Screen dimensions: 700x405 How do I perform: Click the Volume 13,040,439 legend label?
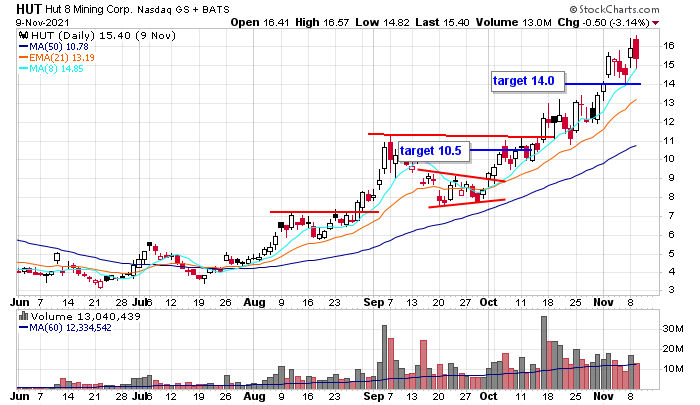[x=86, y=317]
